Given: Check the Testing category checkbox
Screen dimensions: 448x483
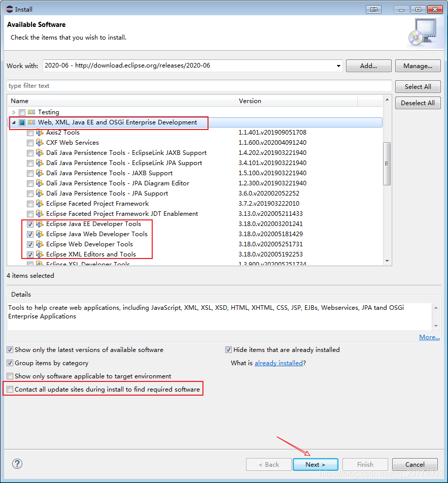Looking at the screenshot, I should 22,112.
